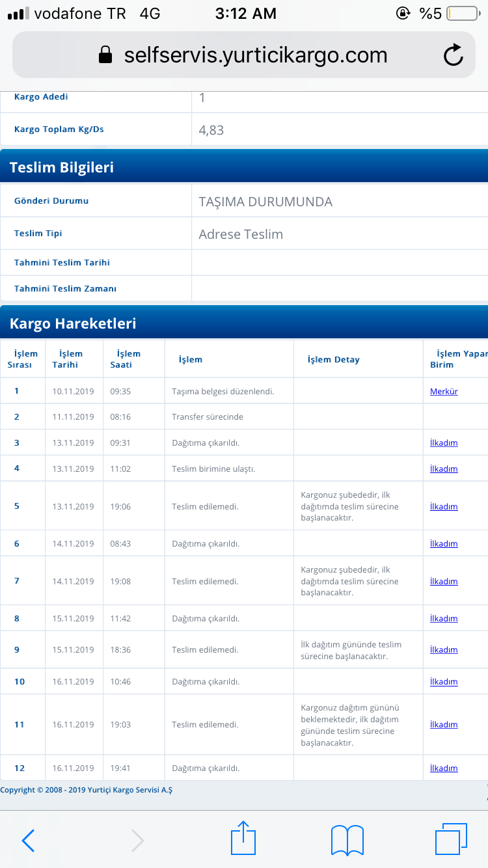
Task: Open the İlkadım link in row 11
Action: (444, 725)
